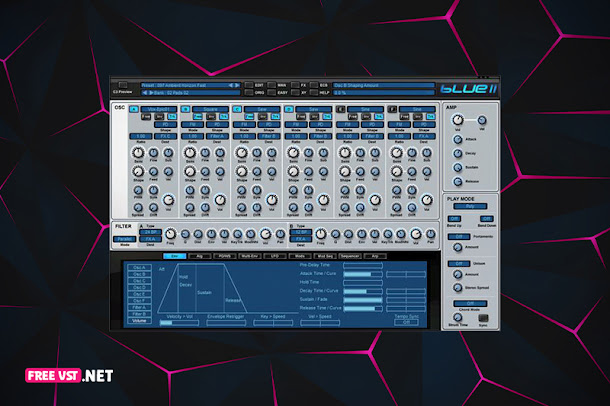Open the Multi-Env tab

tap(249, 256)
